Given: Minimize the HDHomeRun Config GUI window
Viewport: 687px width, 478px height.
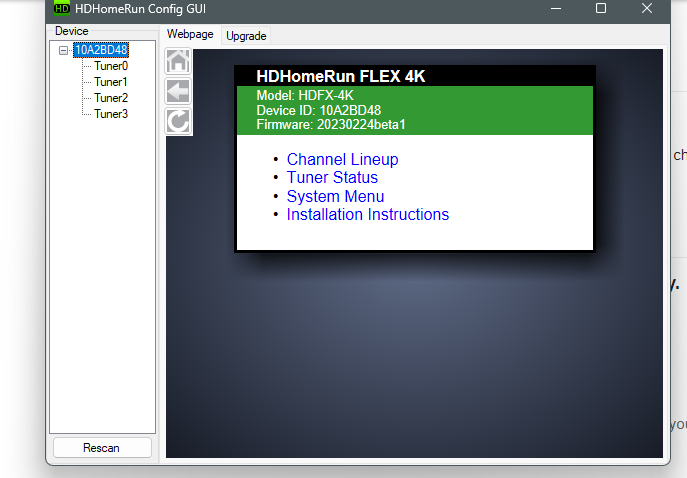Looking at the screenshot, I should pyautogui.click(x=555, y=9).
